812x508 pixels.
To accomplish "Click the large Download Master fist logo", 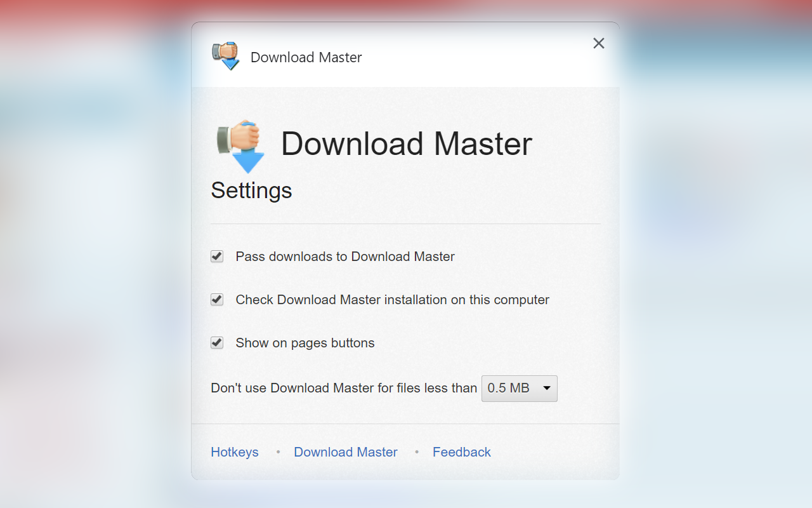I will click(240, 147).
